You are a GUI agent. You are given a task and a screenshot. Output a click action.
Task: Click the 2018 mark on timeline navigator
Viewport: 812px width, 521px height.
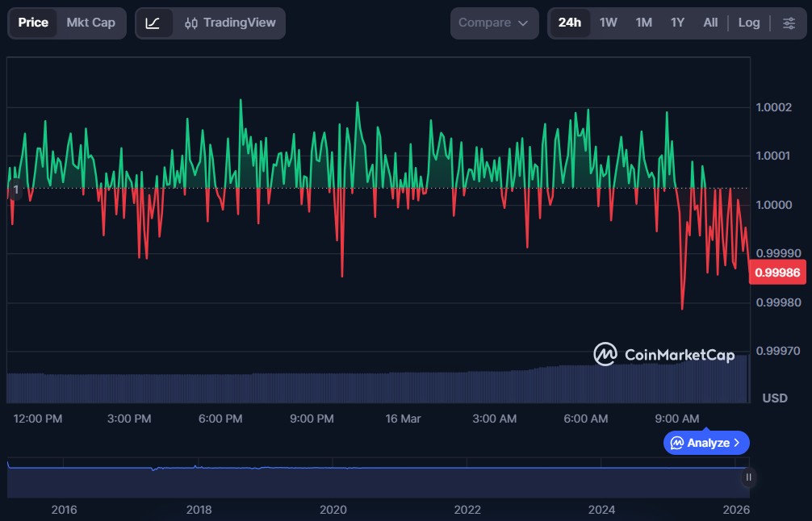199,510
